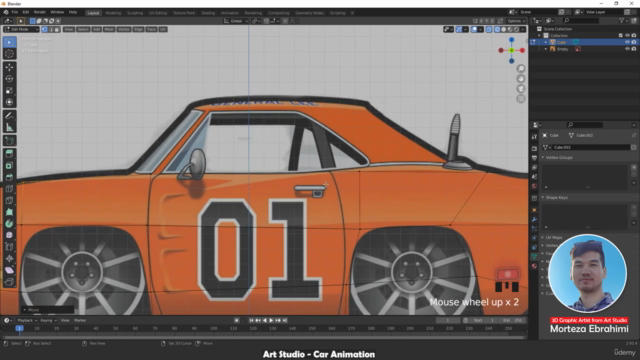This screenshot has width=640, height=360.
Task: Hide the Collection in outliner
Action: (627, 36)
